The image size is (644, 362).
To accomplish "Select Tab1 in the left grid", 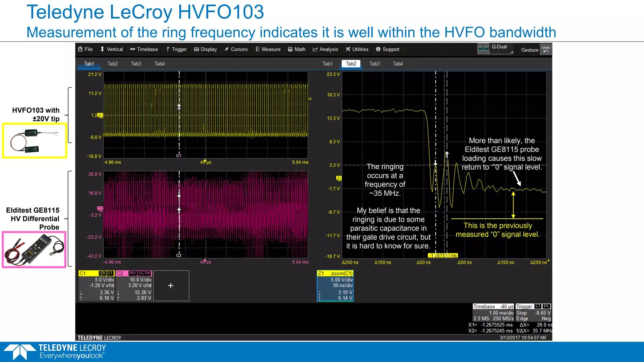I will tap(89, 64).
